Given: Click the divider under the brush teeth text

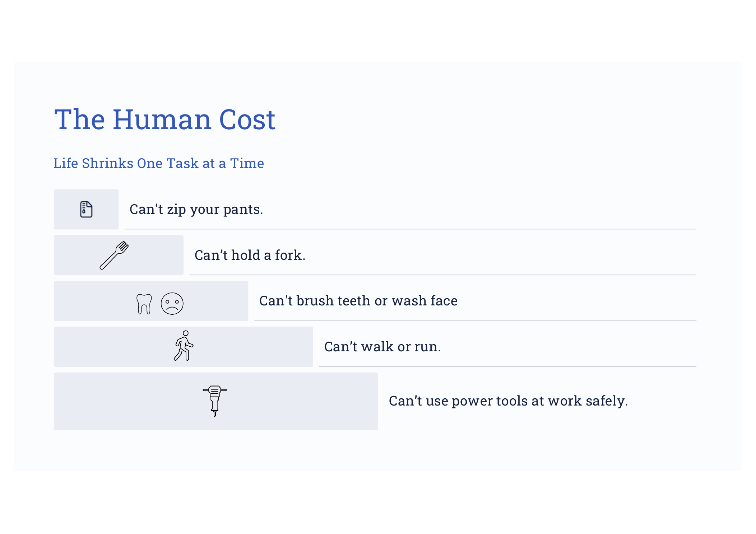Looking at the screenshot, I should point(474,320).
